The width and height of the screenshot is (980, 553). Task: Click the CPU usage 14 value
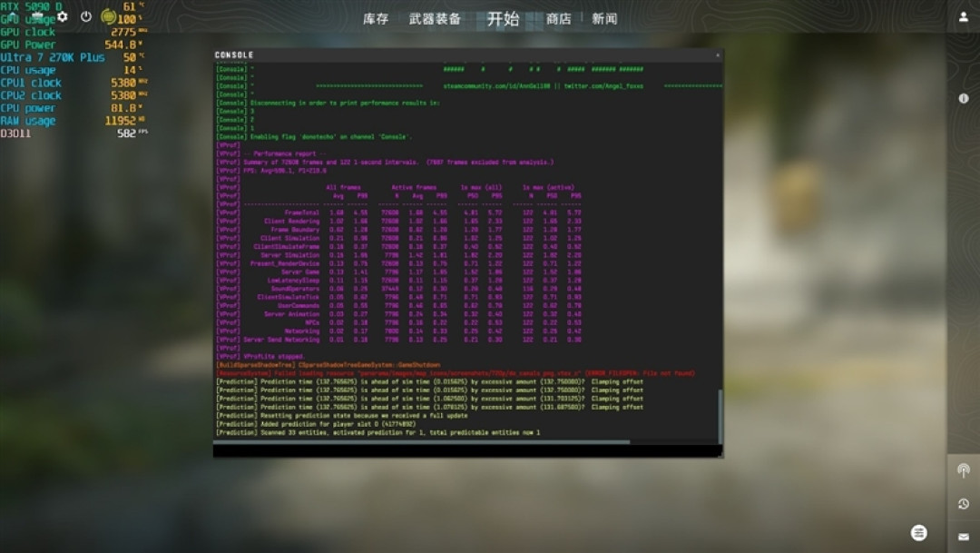(x=130, y=70)
